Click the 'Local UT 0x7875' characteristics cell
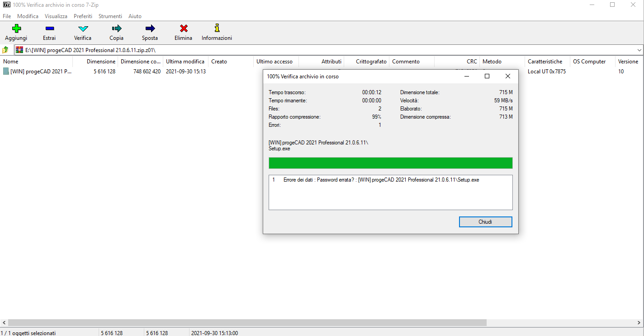Image resolution: width=644 pixels, height=336 pixels. click(x=547, y=72)
